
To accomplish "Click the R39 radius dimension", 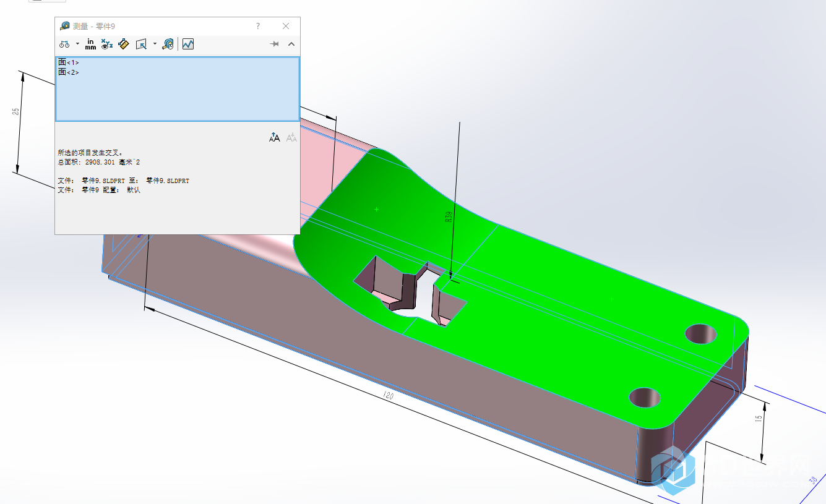I will pyautogui.click(x=449, y=217).
